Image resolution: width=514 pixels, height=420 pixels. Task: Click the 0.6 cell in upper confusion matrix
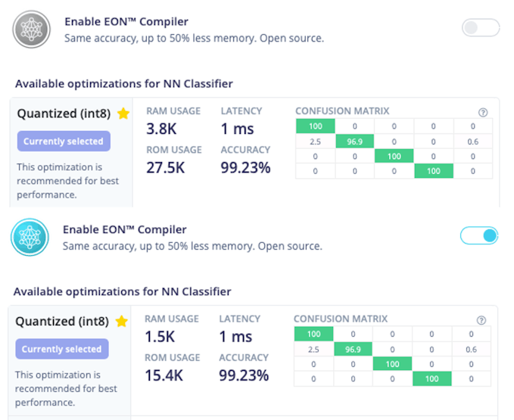tap(472, 142)
